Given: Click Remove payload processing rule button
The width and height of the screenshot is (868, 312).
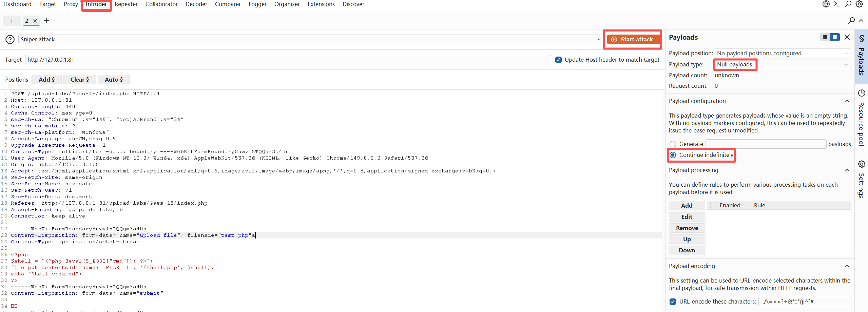Looking at the screenshot, I should [x=687, y=228].
